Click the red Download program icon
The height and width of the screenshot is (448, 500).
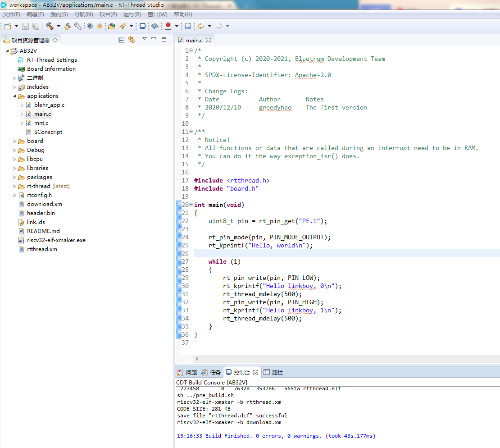(168, 26)
